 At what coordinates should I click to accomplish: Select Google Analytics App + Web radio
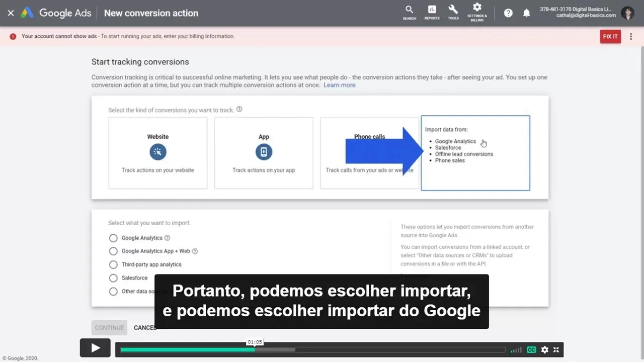coord(113,251)
